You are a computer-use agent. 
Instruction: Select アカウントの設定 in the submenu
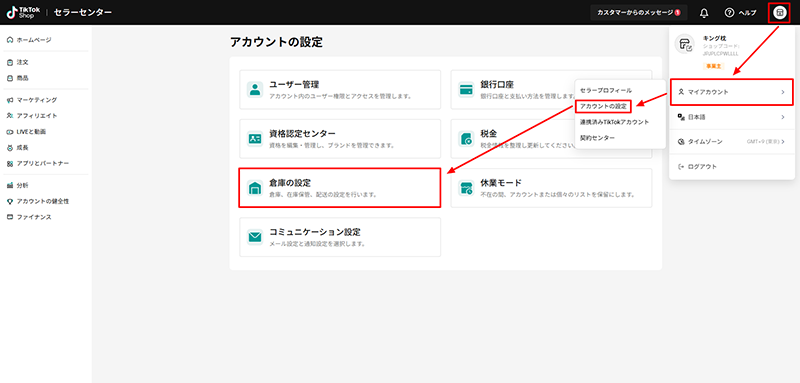click(x=603, y=106)
